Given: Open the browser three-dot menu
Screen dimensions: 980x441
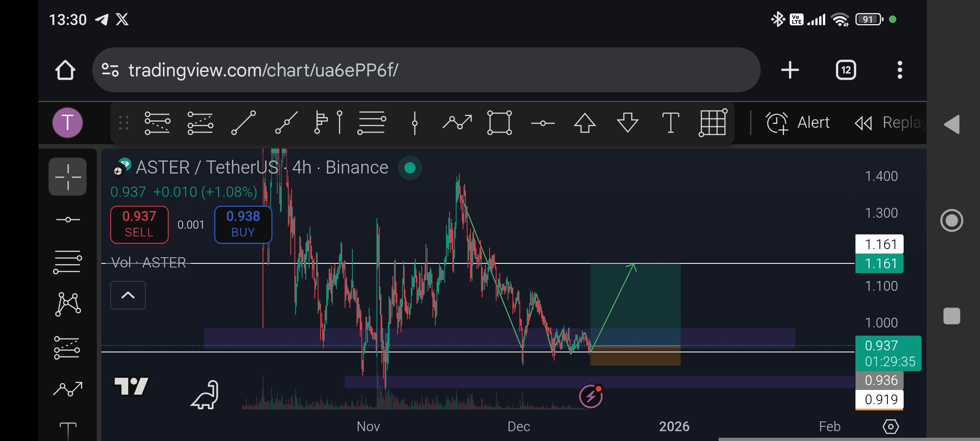Looking at the screenshot, I should click(900, 70).
